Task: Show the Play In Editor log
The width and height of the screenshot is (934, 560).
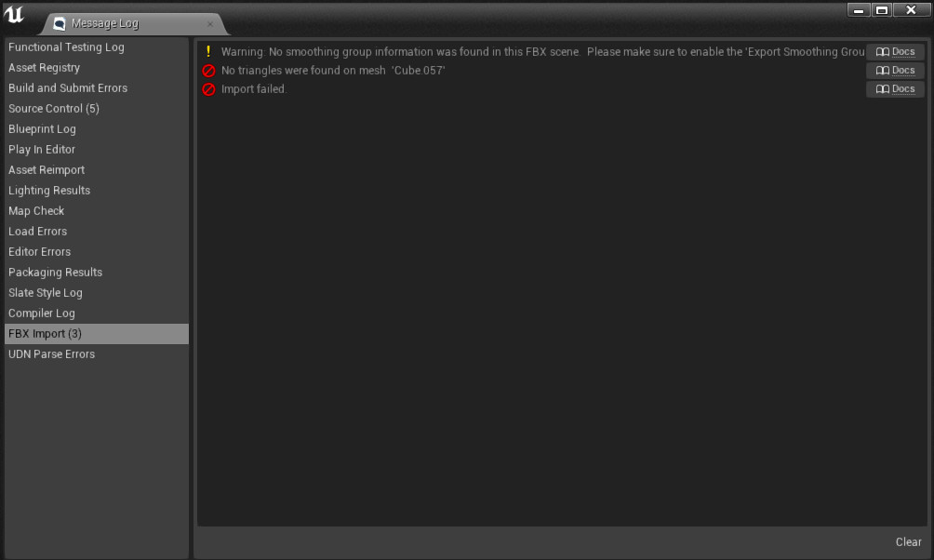Action: pos(97,150)
